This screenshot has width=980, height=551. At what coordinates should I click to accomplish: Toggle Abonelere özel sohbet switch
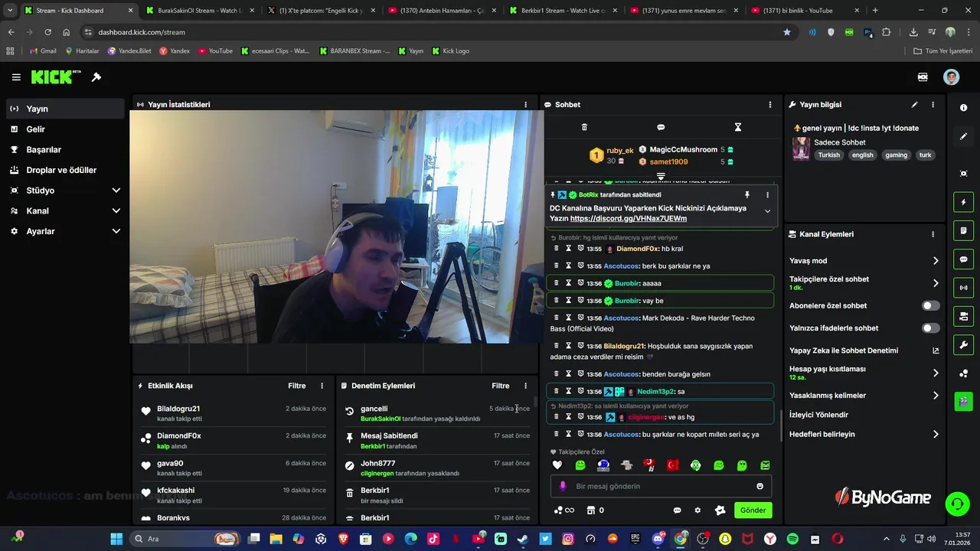[930, 305]
